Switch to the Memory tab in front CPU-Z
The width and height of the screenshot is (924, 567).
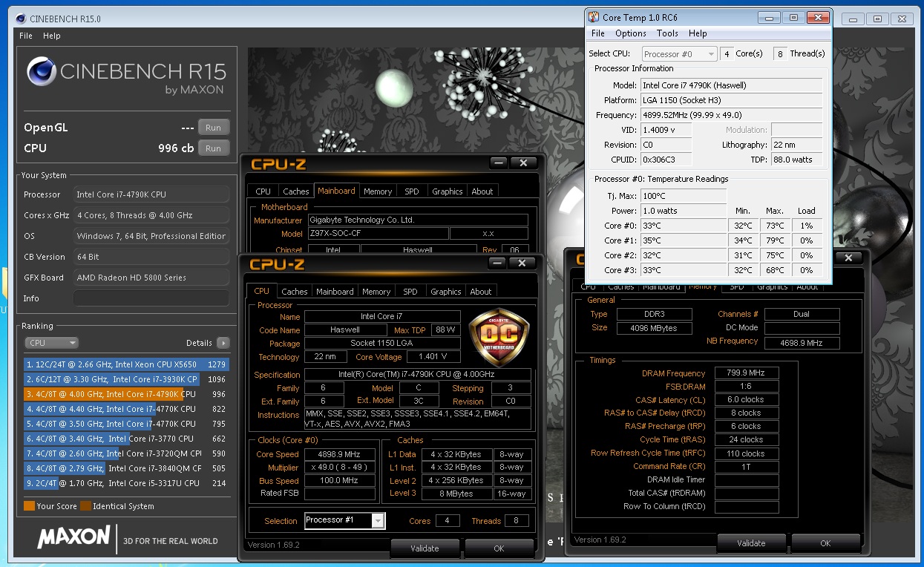tap(376, 292)
